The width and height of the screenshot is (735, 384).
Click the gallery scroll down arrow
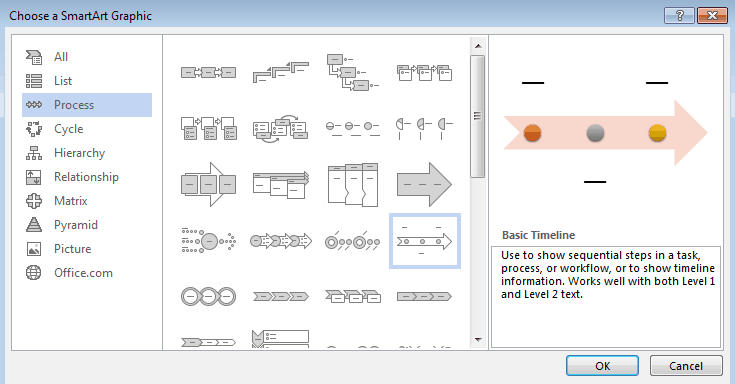pos(478,339)
